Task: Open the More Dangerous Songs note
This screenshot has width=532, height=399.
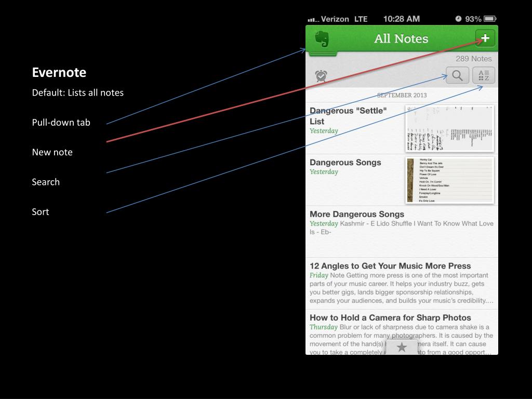Action: [402, 232]
